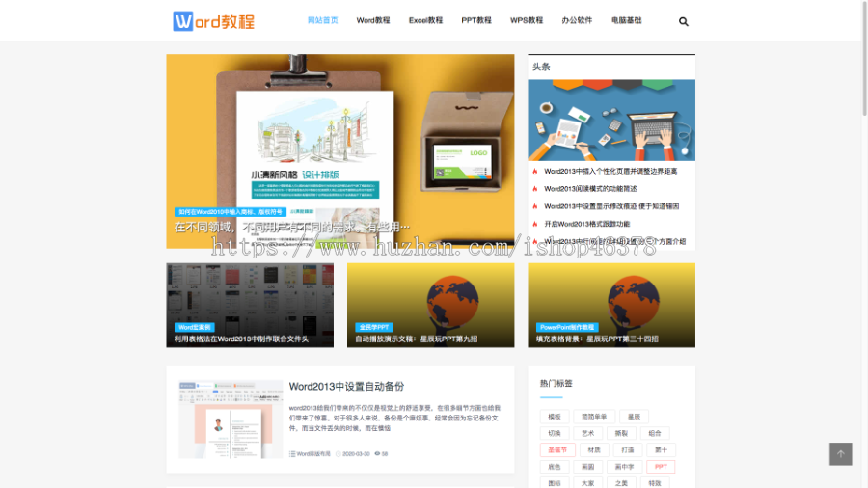Click the Word宏案例 category badge

(x=194, y=327)
